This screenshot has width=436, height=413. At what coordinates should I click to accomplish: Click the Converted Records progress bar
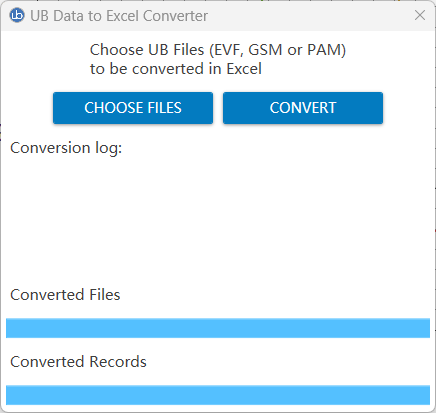(x=218, y=395)
